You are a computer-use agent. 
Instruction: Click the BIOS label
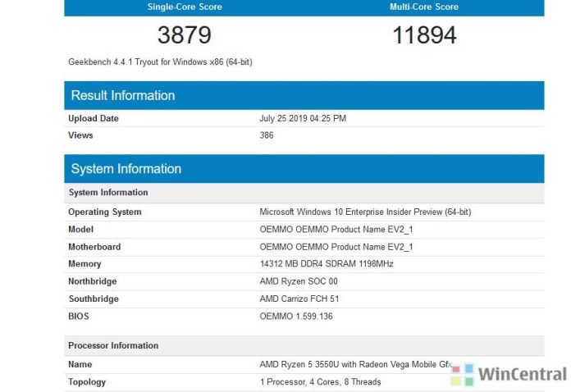pyautogui.click(x=78, y=316)
